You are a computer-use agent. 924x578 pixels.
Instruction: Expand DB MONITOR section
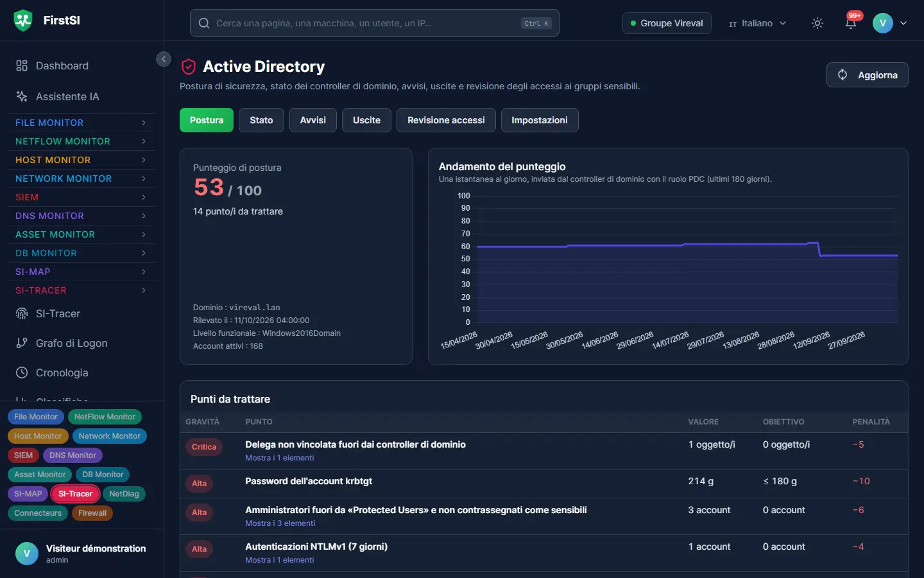pos(81,253)
